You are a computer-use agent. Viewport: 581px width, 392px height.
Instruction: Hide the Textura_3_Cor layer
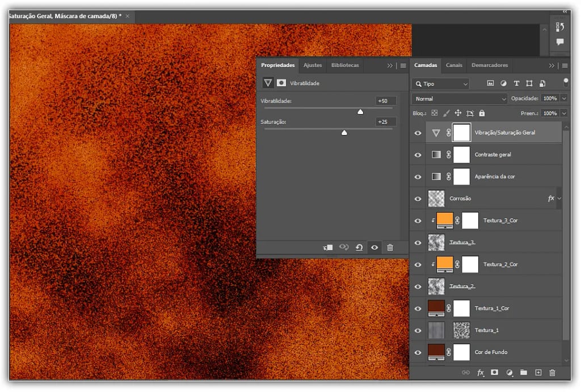[418, 221]
